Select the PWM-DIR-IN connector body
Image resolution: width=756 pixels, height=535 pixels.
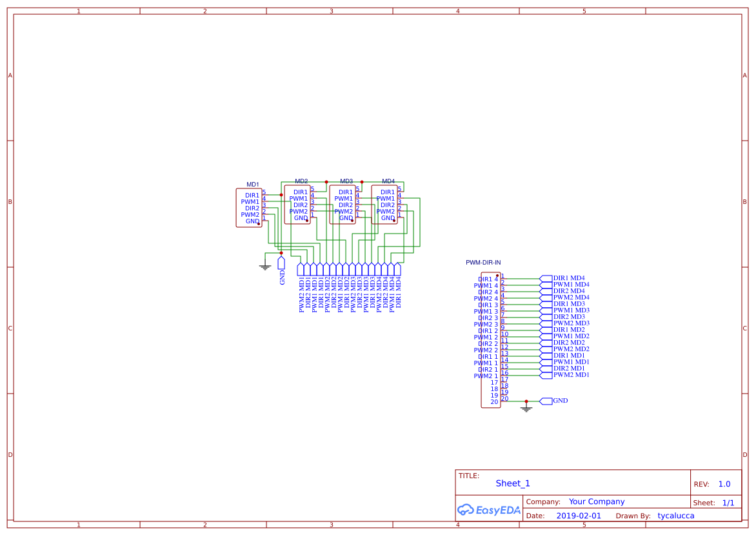pos(490,340)
